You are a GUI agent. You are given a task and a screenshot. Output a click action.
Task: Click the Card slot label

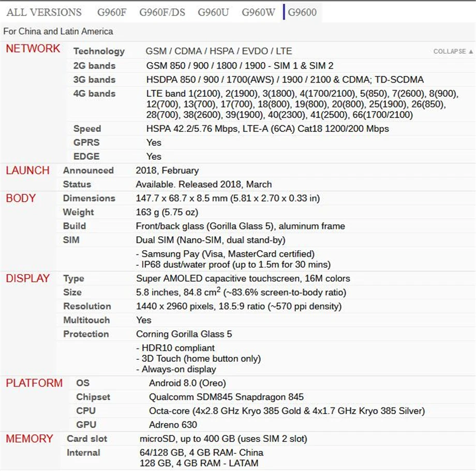tap(87, 439)
